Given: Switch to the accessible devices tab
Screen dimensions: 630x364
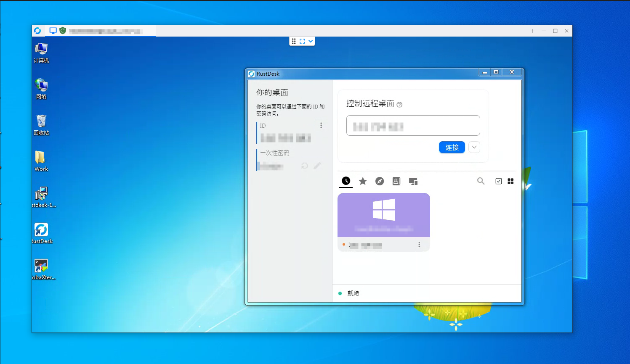Looking at the screenshot, I should (x=413, y=181).
